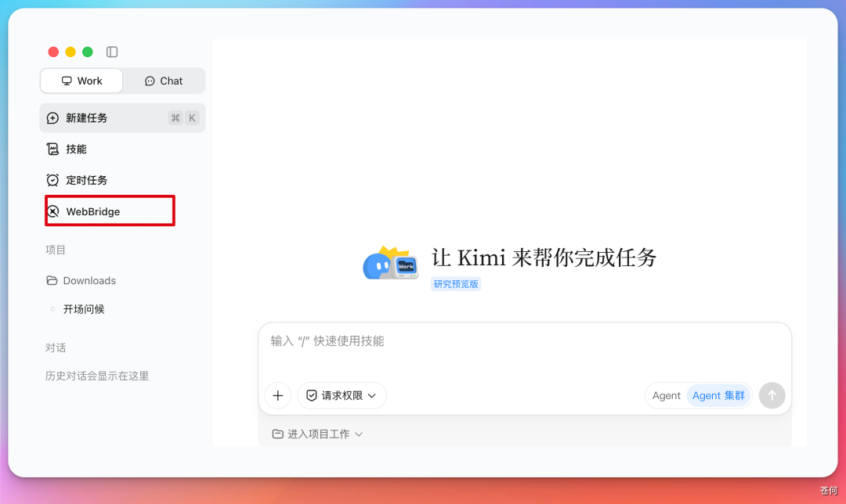846x504 pixels.
Task: Click the 研究预览版 badge
Action: coord(456,284)
